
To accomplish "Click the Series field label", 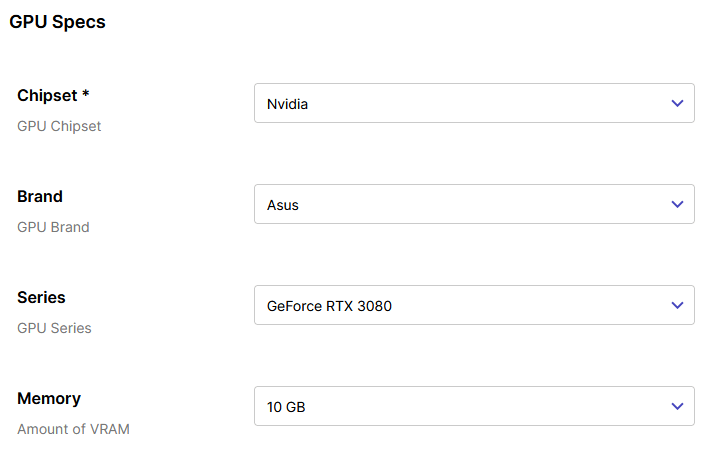I will click(x=41, y=298).
